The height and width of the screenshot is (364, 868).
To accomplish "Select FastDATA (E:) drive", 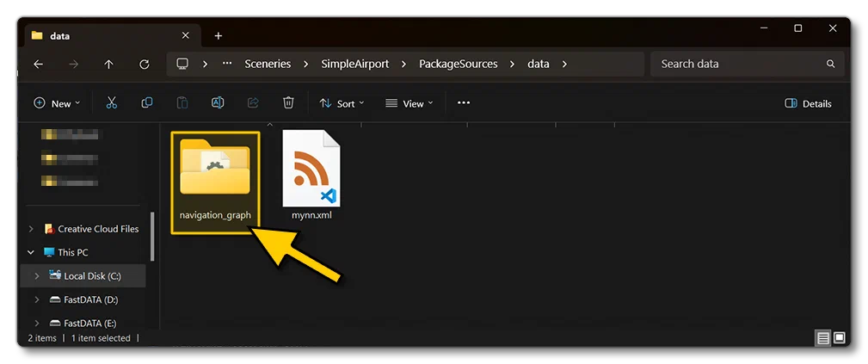I will [83, 323].
